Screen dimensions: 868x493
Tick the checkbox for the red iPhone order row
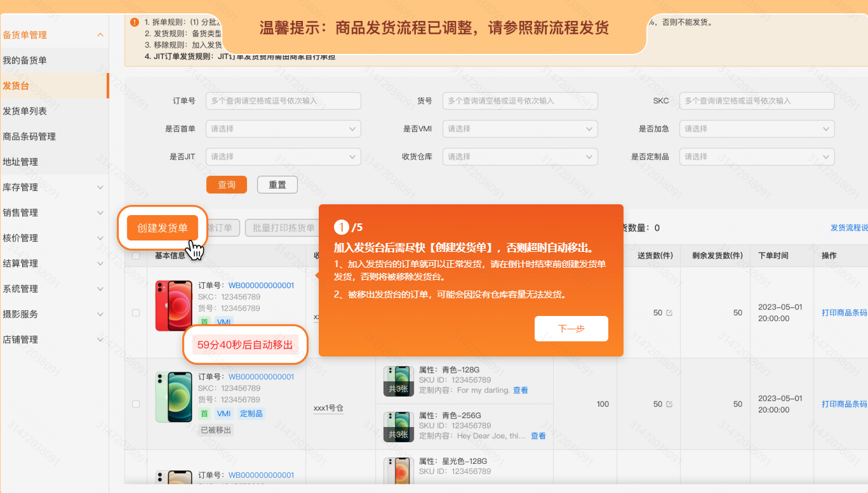tap(136, 313)
